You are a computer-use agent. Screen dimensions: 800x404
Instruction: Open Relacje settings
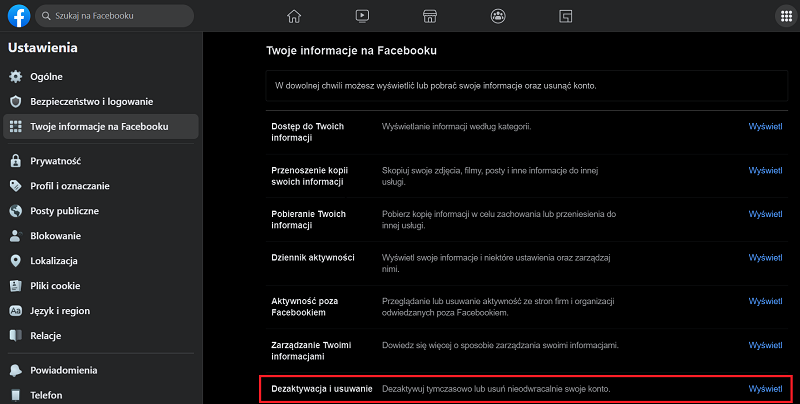tap(101, 336)
